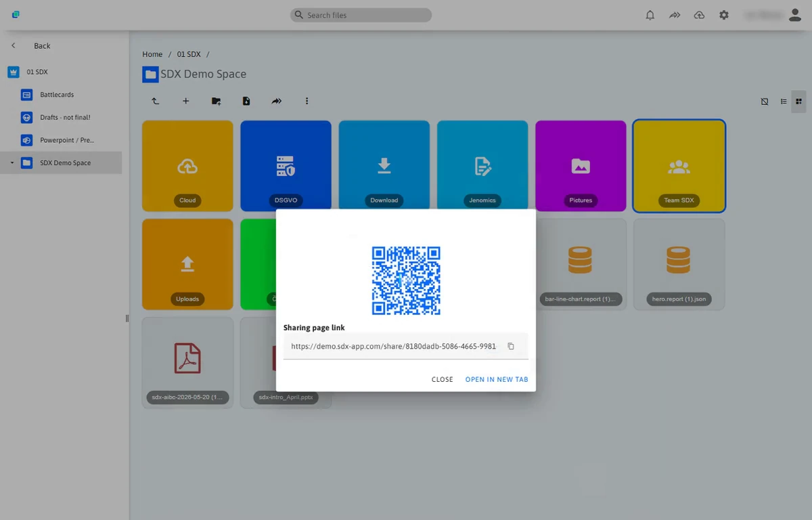Go to Home breadcrumb
This screenshot has width=812, height=520.
click(152, 54)
